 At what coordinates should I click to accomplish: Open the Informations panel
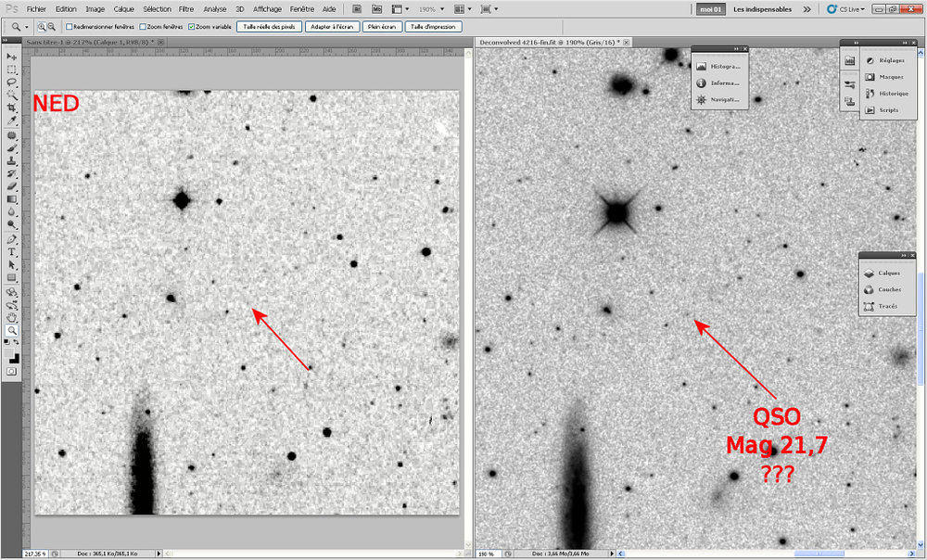click(719, 83)
